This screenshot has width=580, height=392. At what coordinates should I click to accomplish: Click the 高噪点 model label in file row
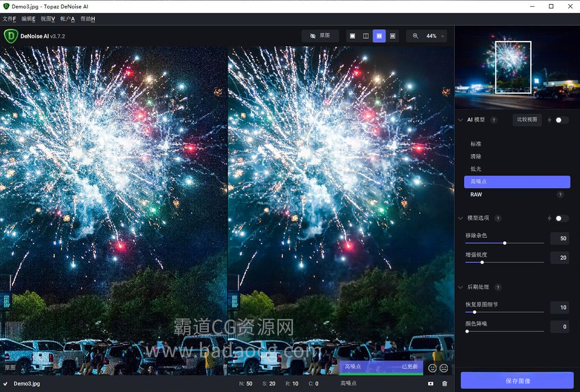tap(348, 383)
